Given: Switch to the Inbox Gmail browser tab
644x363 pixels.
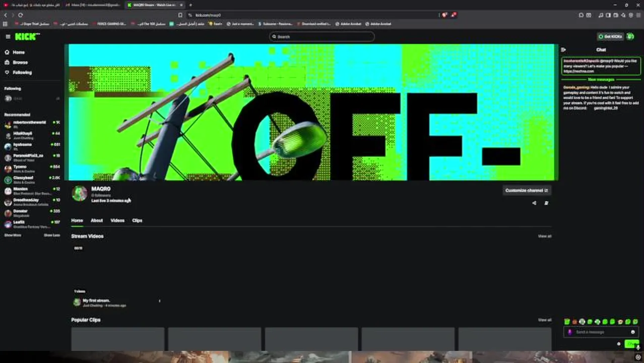Looking at the screenshot, I should (x=94, y=5).
